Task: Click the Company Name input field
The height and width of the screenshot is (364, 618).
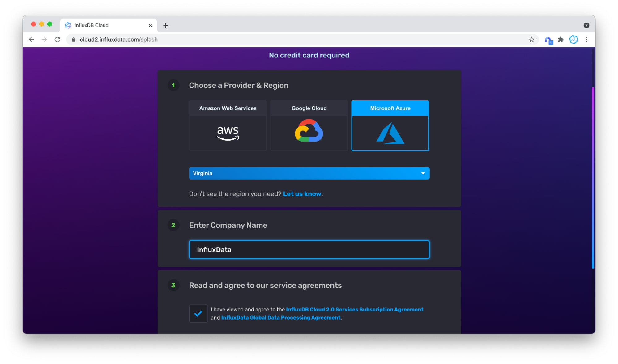Action: (x=309, y=250)
